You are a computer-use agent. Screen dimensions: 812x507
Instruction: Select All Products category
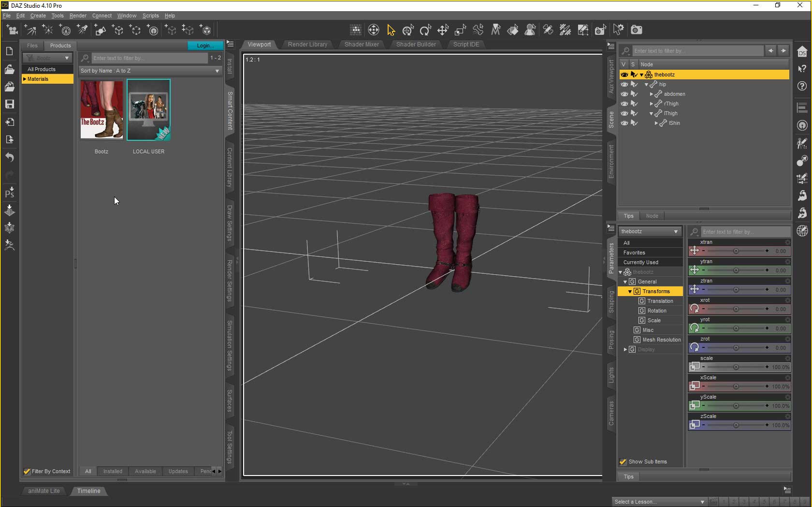(47, 69)
